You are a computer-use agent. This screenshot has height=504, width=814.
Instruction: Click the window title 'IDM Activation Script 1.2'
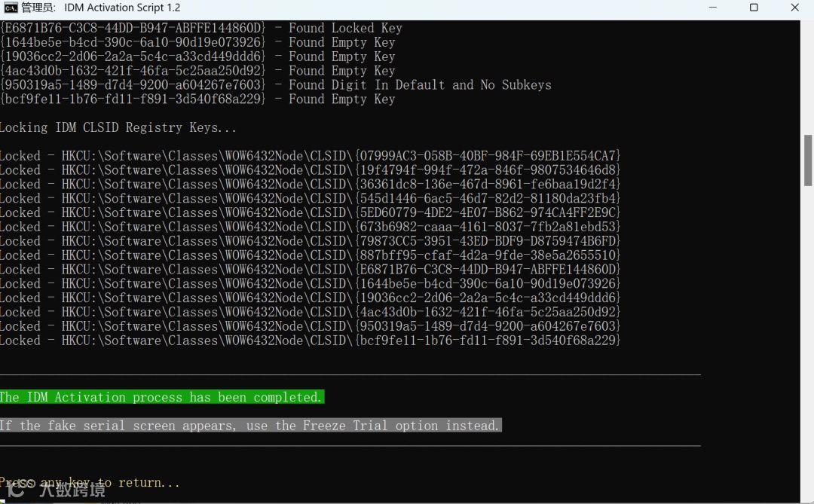122,8
